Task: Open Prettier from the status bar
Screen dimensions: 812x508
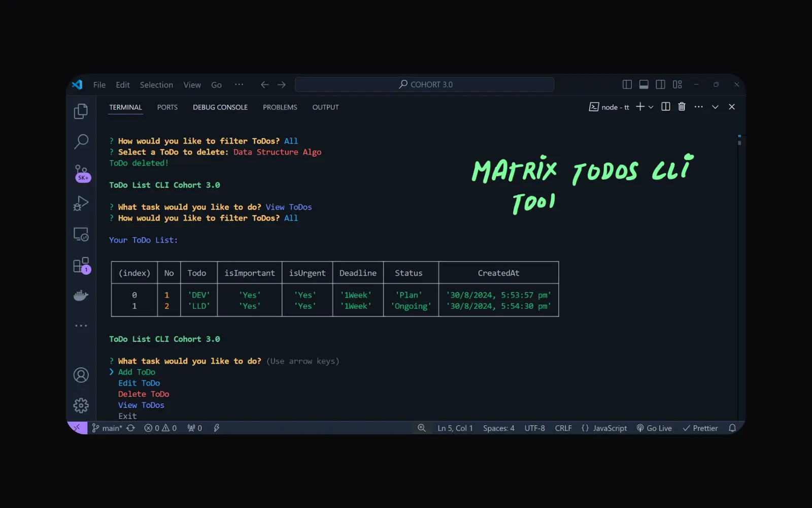Action: tap(700, 428)
